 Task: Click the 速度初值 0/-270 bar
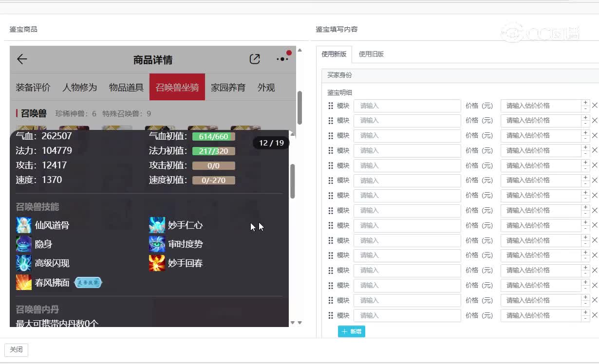coord(214,181)
